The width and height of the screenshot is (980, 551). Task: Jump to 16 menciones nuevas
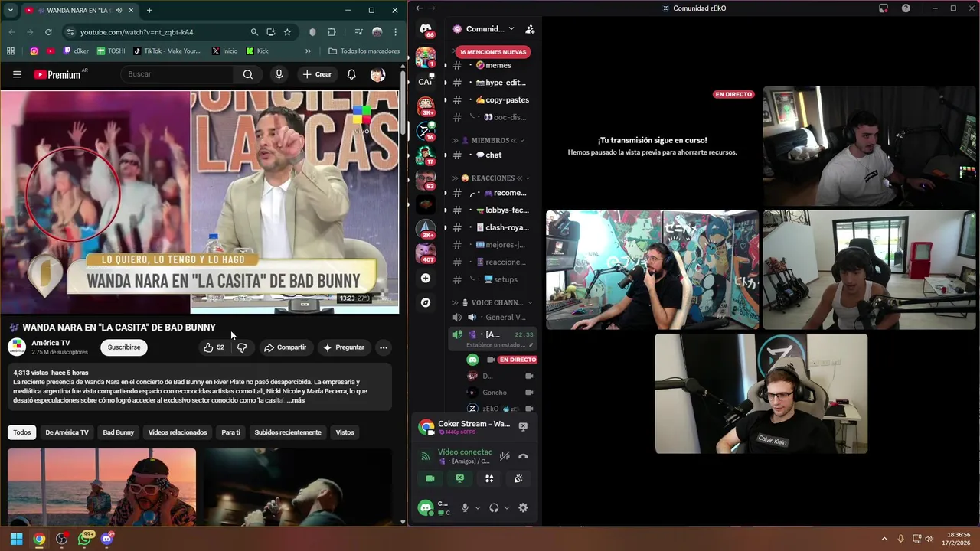[x=493, y=52]
